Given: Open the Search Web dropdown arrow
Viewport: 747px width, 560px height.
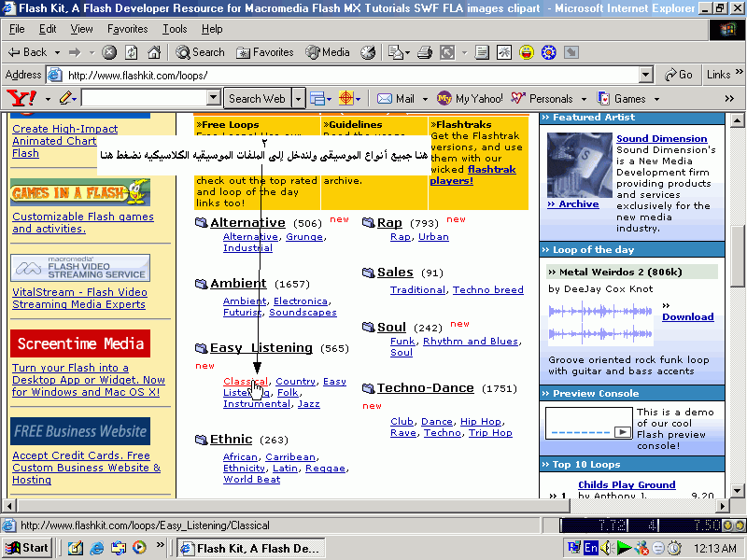Looking at the screenshot, I should pyautogui.click(x=298, y=99).
